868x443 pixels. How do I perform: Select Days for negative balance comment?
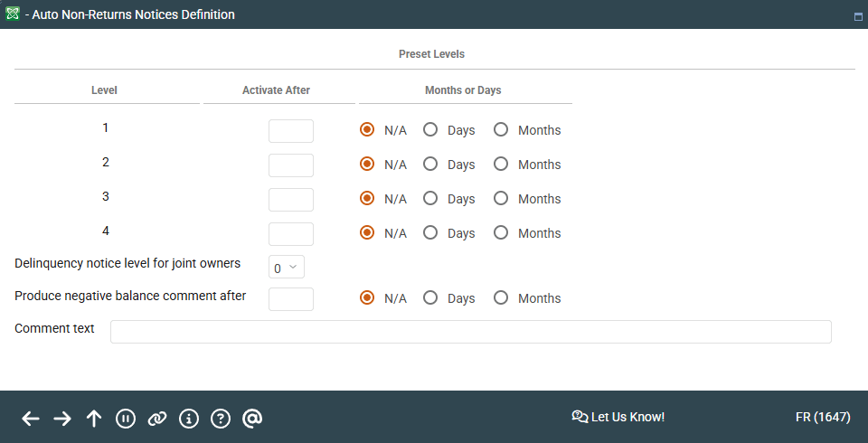(x=430, y=298)
